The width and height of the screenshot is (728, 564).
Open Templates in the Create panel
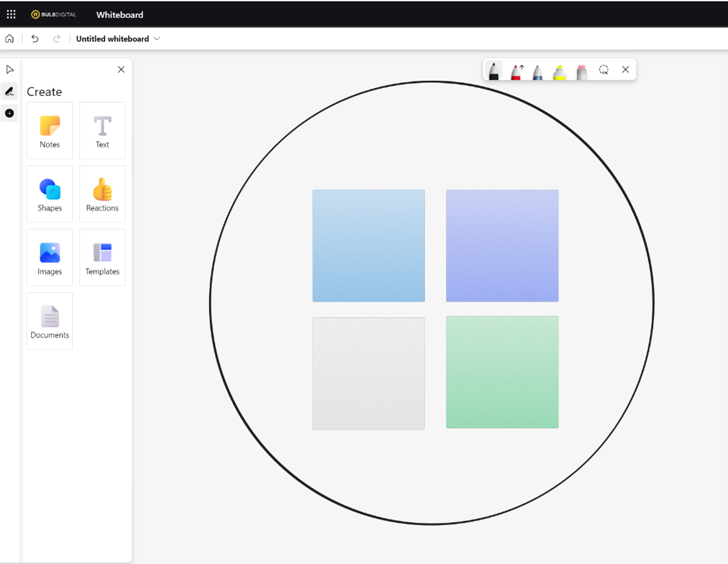103,258
